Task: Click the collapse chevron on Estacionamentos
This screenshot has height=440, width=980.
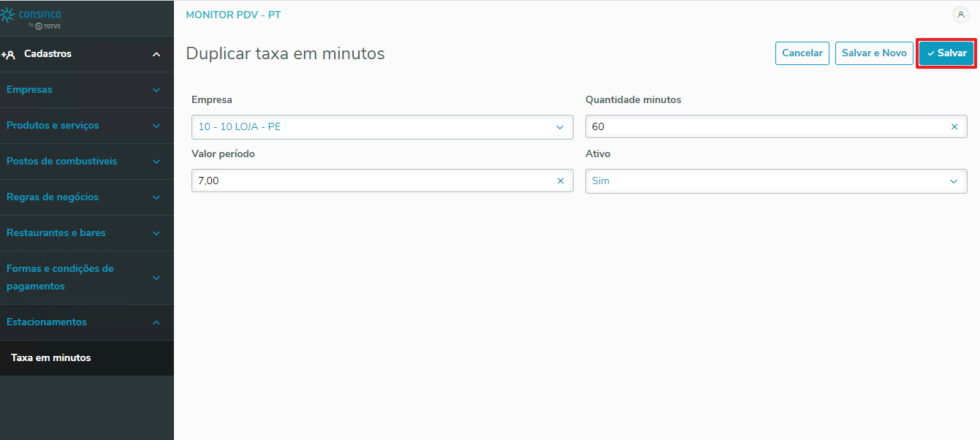Action: coord(155,322)
